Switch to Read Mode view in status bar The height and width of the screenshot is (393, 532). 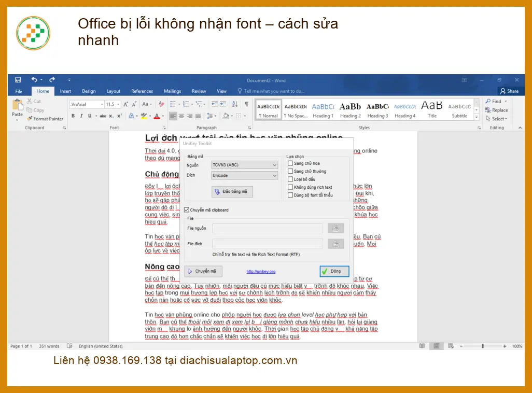click(x=422, y=346)
